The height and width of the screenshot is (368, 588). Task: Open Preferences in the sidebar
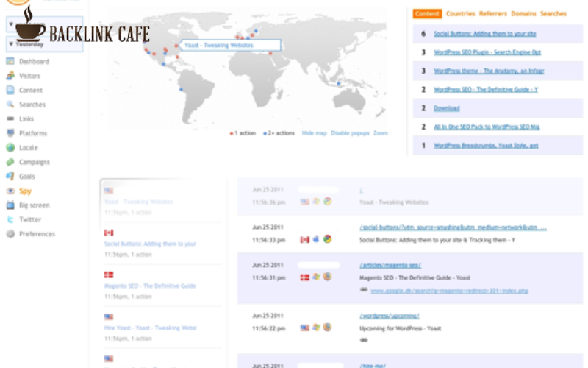(x=37, y=234)
